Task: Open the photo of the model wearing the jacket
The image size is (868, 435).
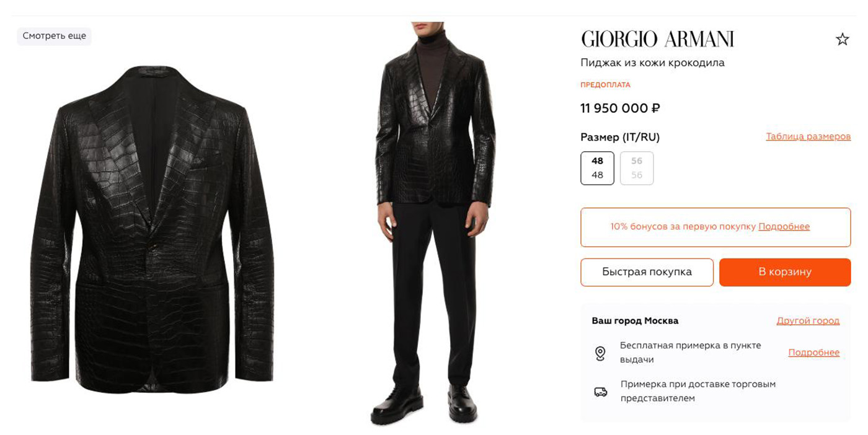Action: click(x=435, y=223)
